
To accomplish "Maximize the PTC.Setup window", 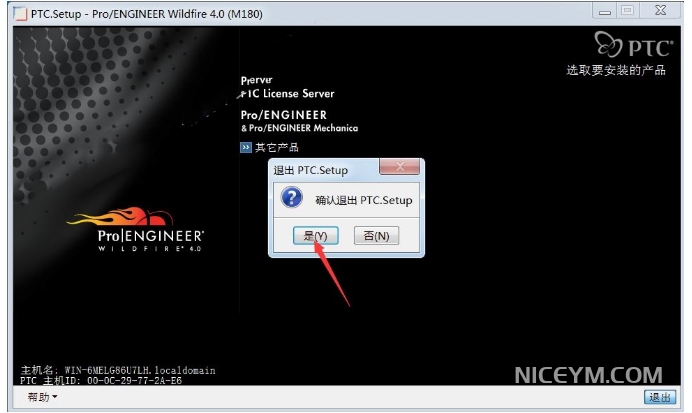I will tap(628, 11).
